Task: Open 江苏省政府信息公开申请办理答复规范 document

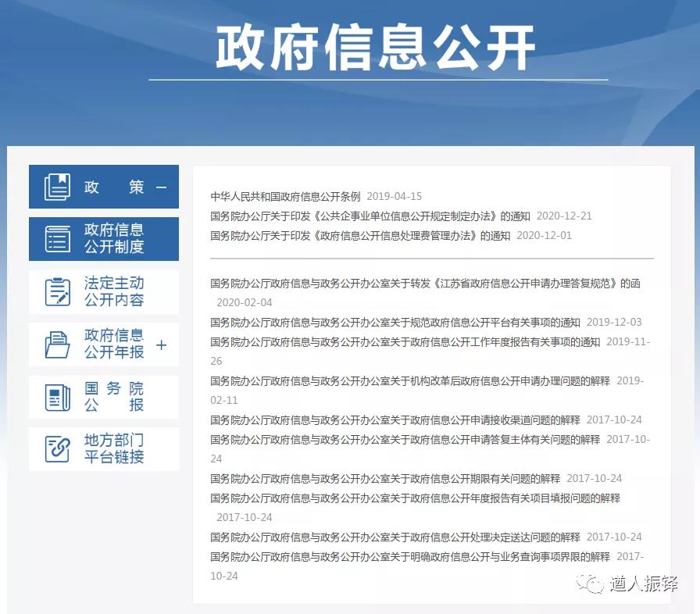Action: pyautogui.click(x=426, y=284)
